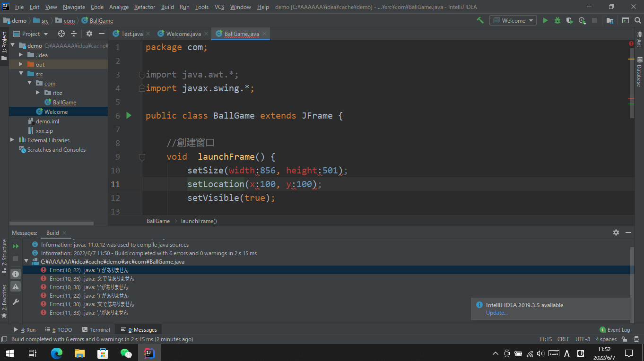Viewport: 644px width, 361px height.
Task: Collapse the src folder
Action: click(x=21, y=74)
